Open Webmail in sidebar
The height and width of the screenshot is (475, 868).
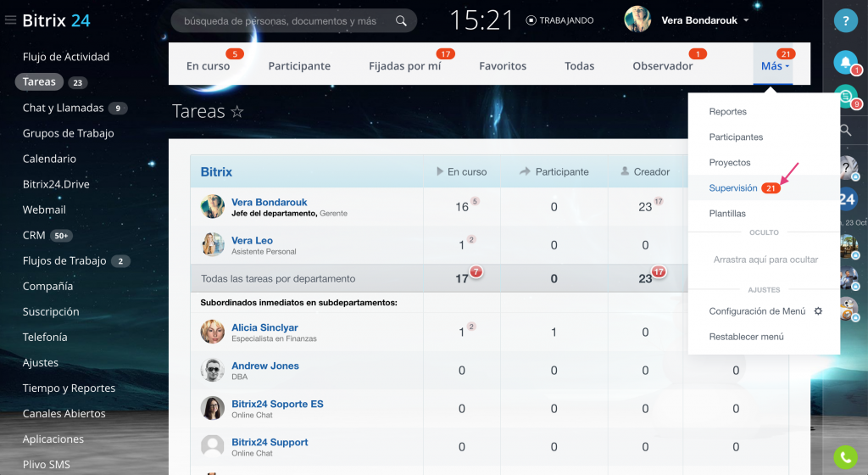point(44,210)
